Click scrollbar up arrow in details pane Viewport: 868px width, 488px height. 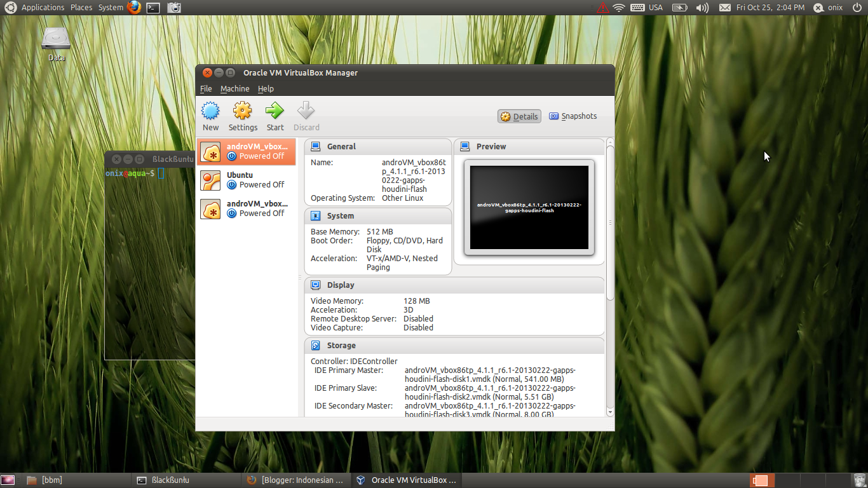pos(610,142)
